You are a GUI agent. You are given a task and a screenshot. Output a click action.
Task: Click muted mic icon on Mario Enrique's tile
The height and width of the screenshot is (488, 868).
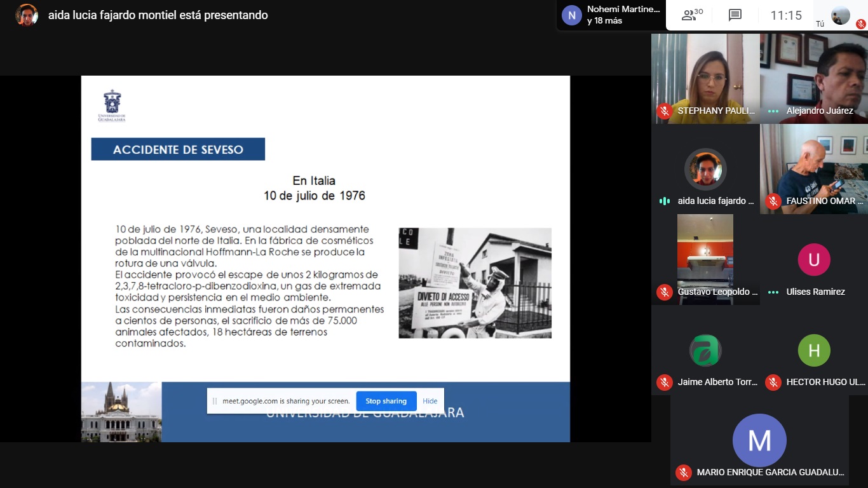pos(684,472)
